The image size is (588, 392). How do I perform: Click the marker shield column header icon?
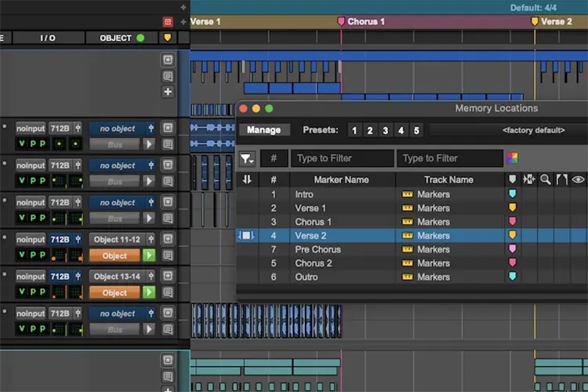coord(512,180)
